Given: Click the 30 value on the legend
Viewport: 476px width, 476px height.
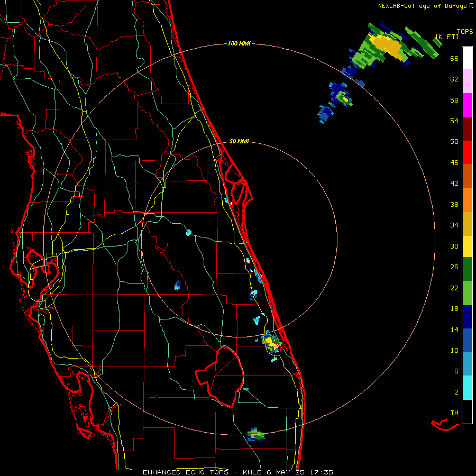Looking at the screenshot, I should [x=454, y=246].
